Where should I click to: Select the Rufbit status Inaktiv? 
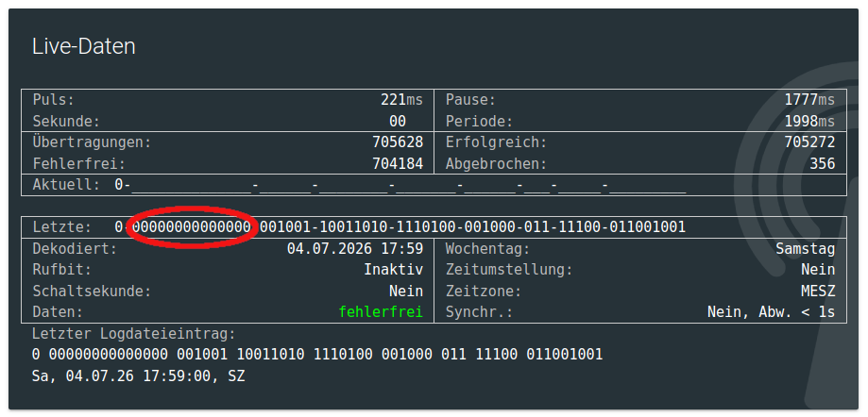point(394,269)
